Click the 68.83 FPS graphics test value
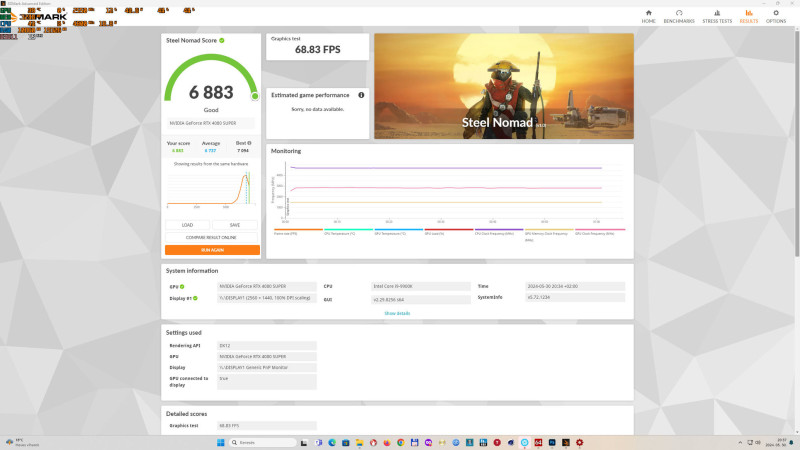This screenshot has width=800, height=450. [x=317, y=49]
